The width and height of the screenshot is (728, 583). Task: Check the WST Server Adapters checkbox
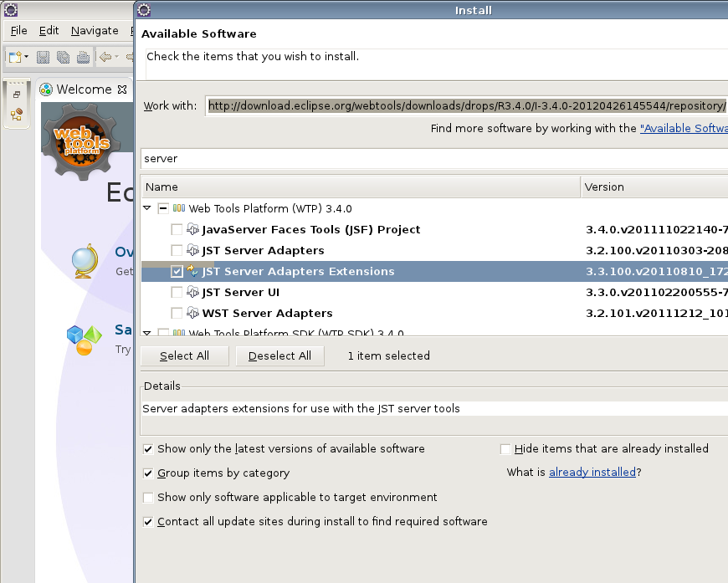pos(177,313)
